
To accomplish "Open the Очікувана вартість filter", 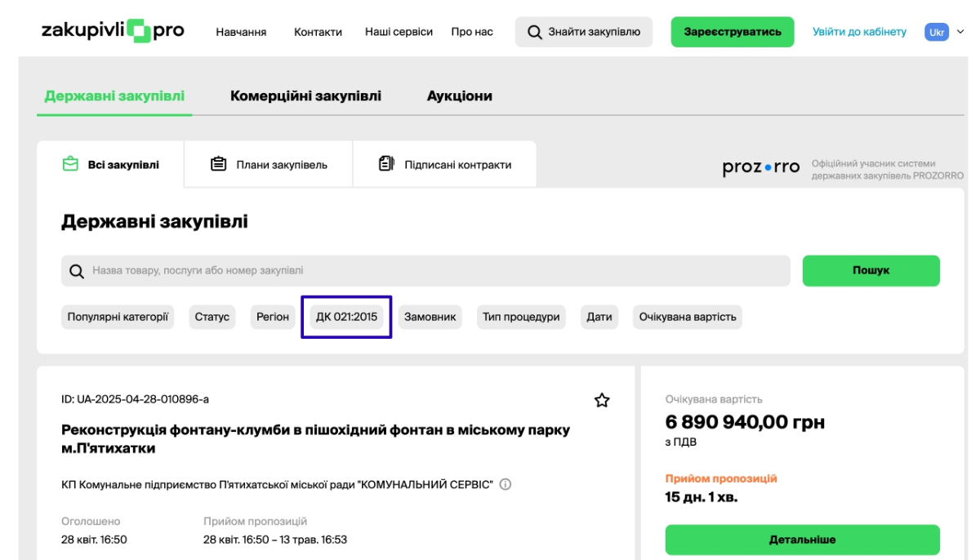I will coord(687,317).
